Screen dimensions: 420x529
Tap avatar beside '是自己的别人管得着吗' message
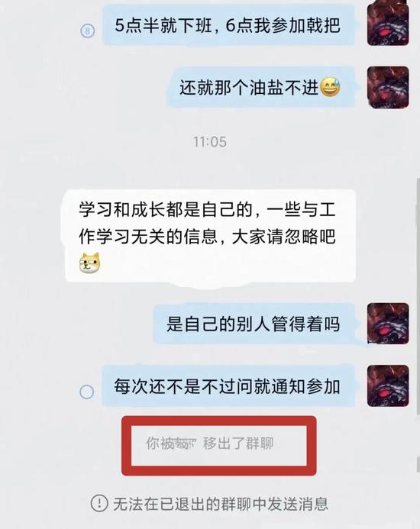click(388, 324)
